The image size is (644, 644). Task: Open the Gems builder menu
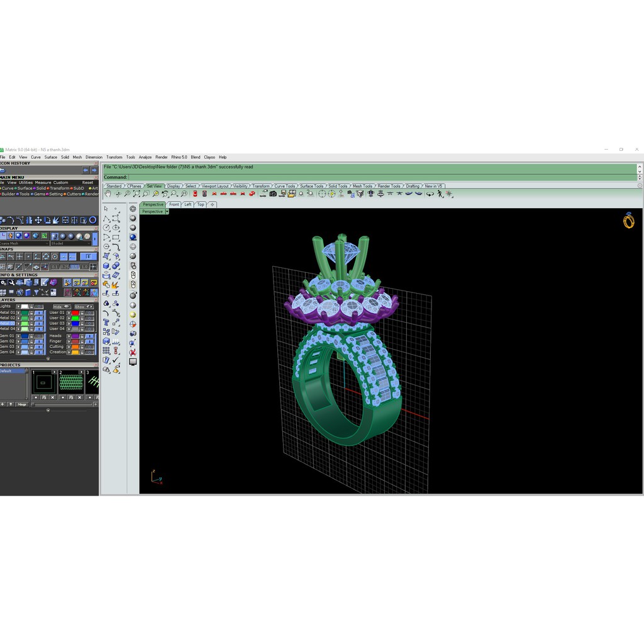[x=39, y=194]
